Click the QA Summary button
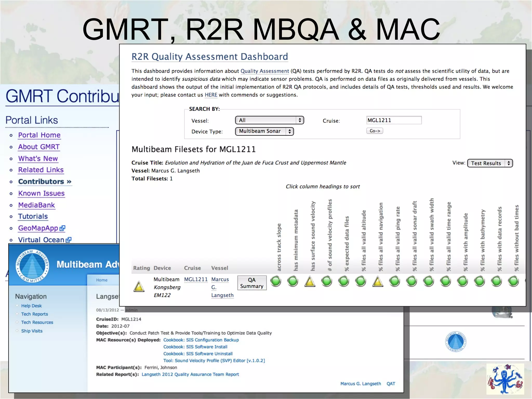The height and width of the screenshot is (399, 532). [252, 283]
